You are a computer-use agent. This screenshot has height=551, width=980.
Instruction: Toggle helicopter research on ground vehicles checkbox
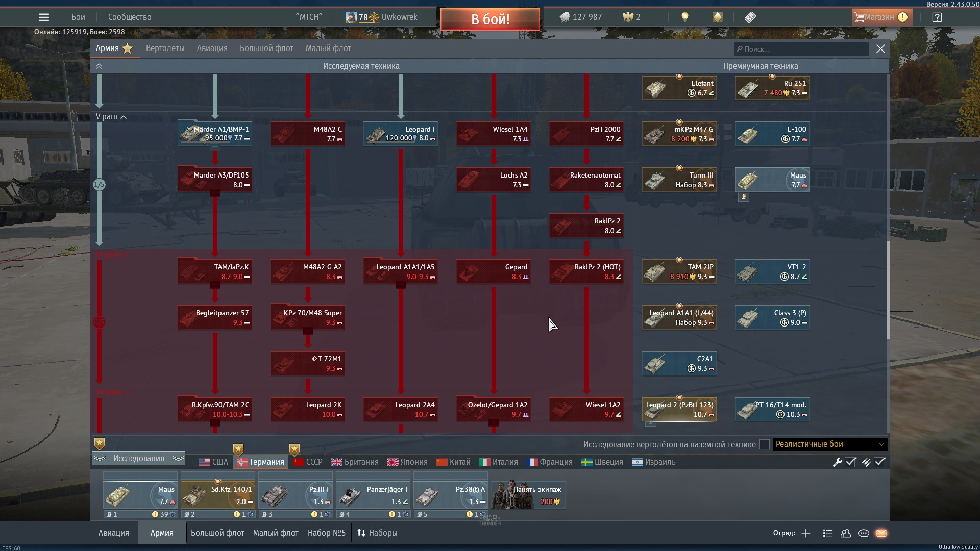point(764,444)
